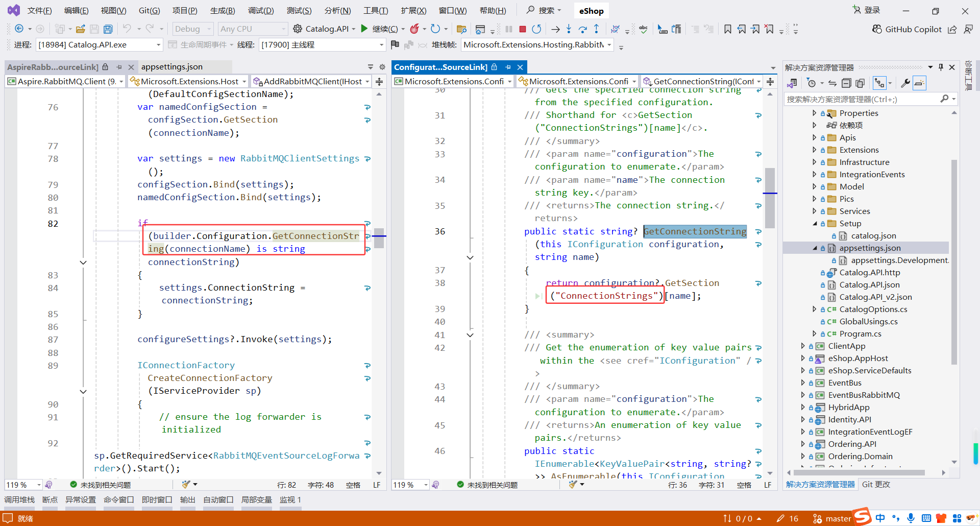Collapse the Setup folder node
Viewport: 980px width, 526px height.
point(815,223)
